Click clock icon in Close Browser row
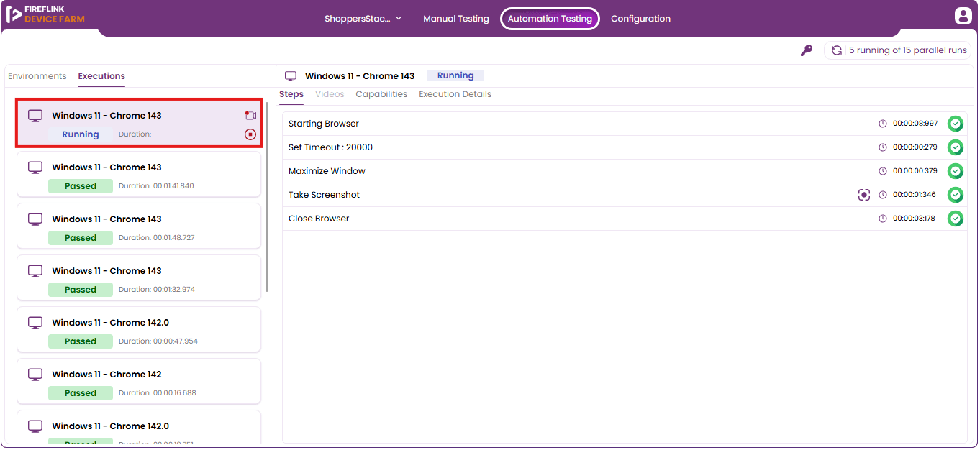 [x=883, y=219]
